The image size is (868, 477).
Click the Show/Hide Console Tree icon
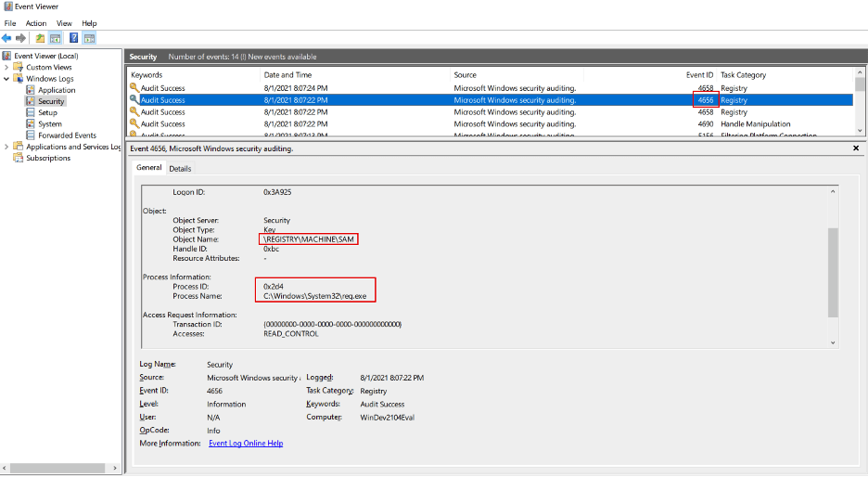coord(56,38)
